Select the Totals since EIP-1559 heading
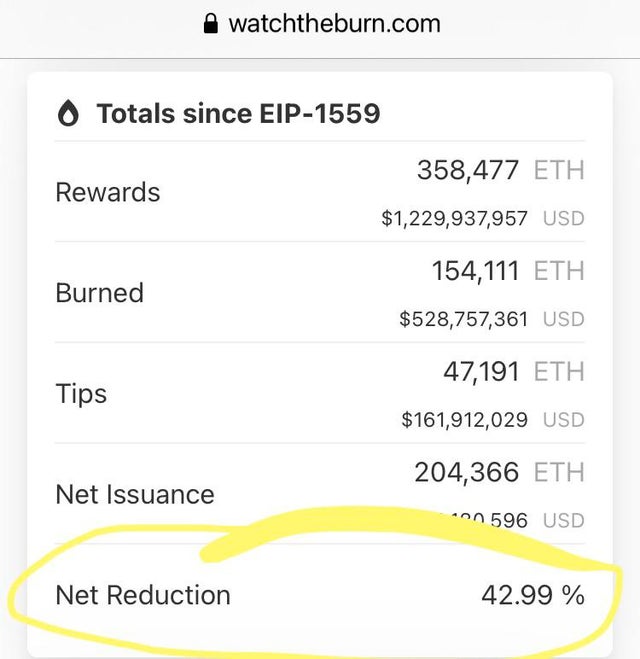Viewport: 640px width, 659px height. 238,113
